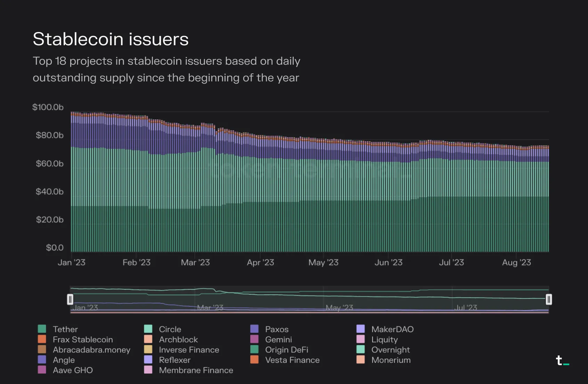Screen dimensions: 588x384
Task: Toggle the Paxos series in legend
Action: click(x=269, y=329)
